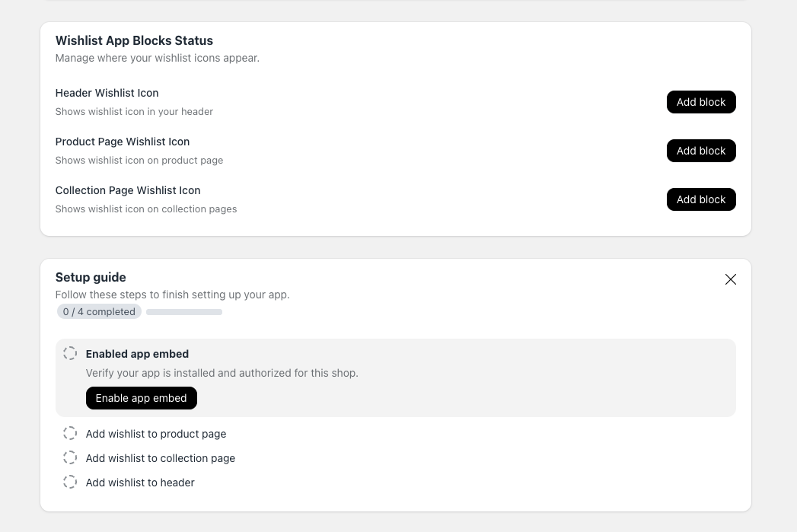
Task: Click the 'Wishlist App Blocks Status' heading
Action: click(134, 40)
